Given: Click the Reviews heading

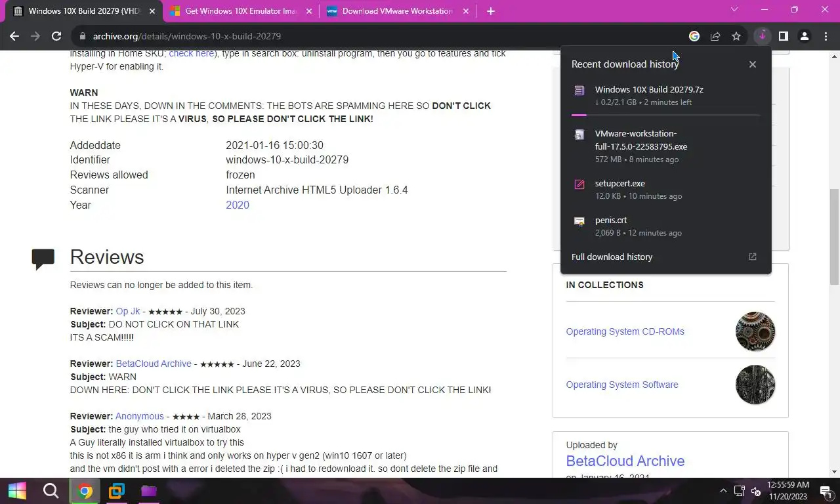Looking at the screenshot, I should 107,257.
